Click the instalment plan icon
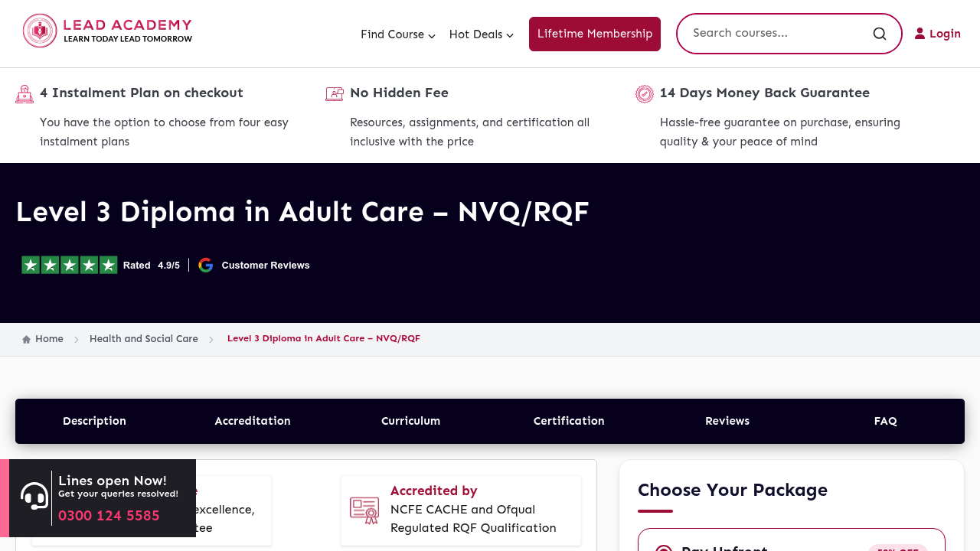This screenshot has height=551, width=980. point(24,94)
